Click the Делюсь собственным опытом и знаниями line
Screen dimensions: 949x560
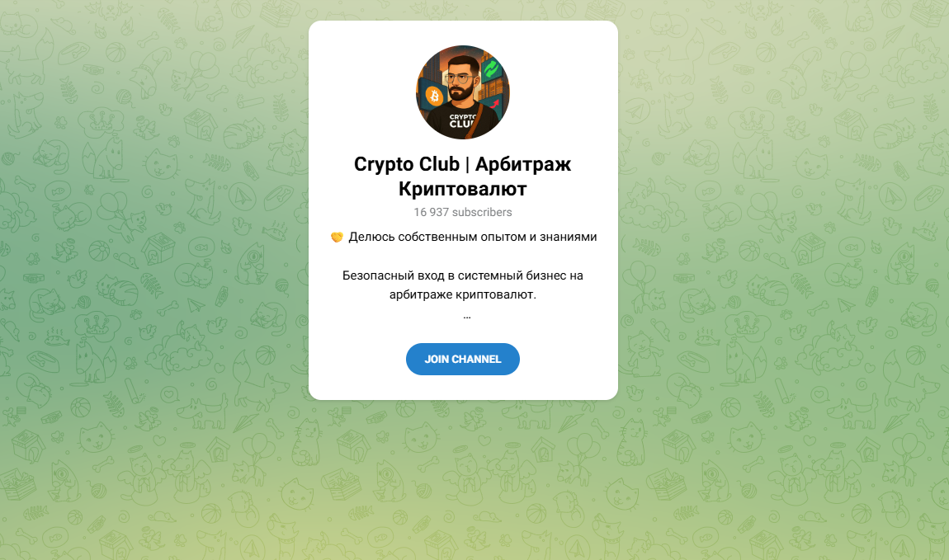[x=473, y=237]
